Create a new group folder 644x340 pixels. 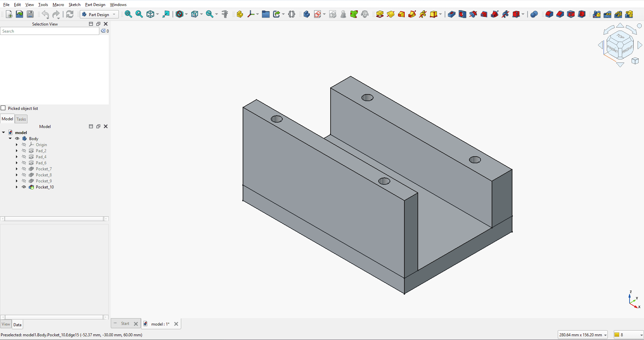coord(266,14)
